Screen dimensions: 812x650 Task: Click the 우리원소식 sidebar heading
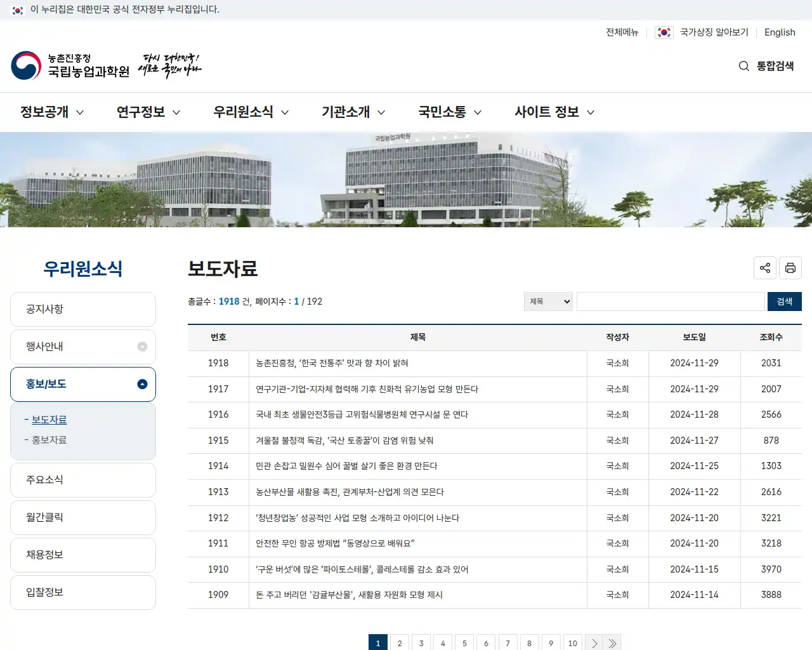click(83, 269)
